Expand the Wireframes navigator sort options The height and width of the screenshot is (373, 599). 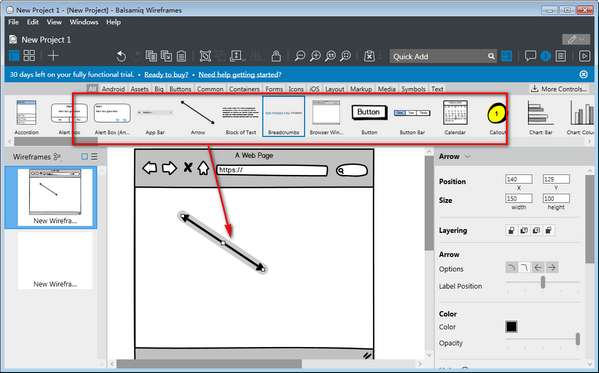point(57,157)
